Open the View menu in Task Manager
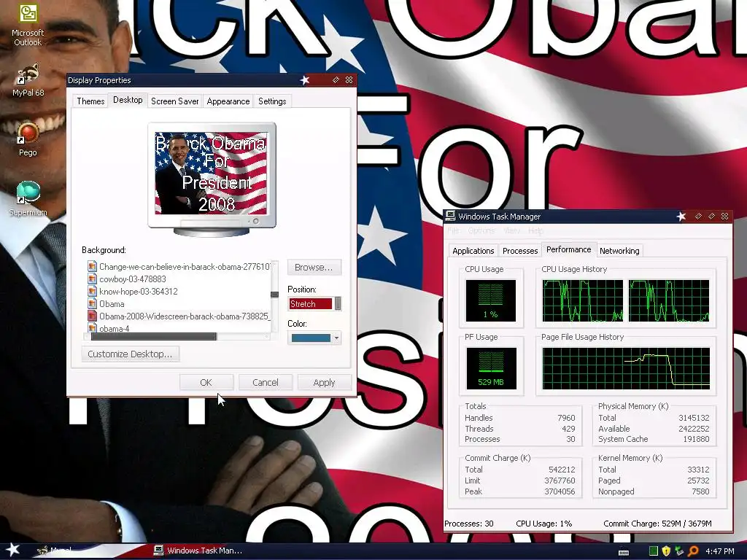 point(511,230)
